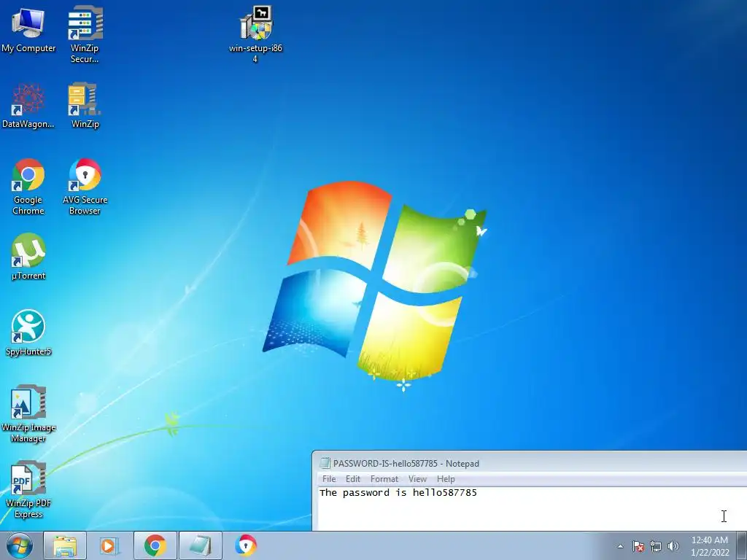This screenshot has height=560, width=747.
Task: Select the µTorrent desktop shortcut
Action: [x=28, y=257]
